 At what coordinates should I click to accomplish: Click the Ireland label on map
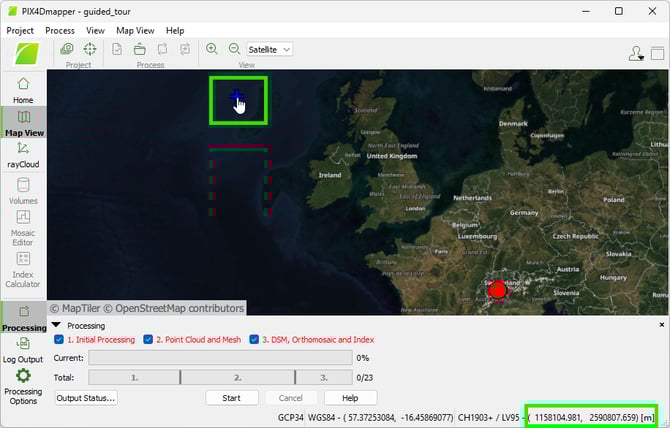tap(330, 175)
